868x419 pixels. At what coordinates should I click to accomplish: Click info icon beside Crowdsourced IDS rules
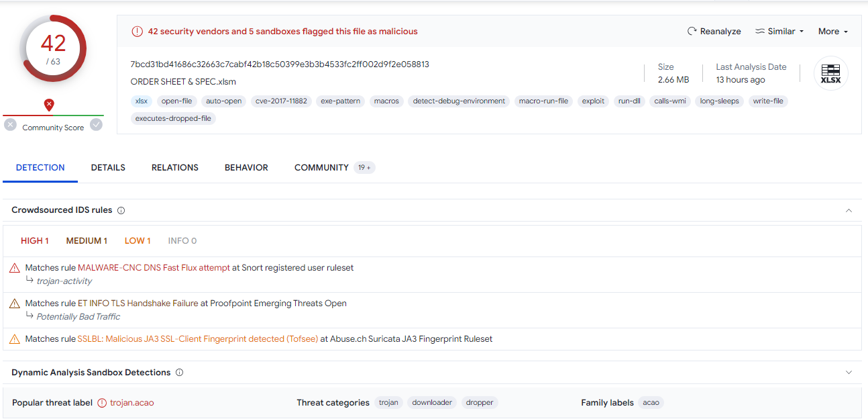[x=121, y=210]
